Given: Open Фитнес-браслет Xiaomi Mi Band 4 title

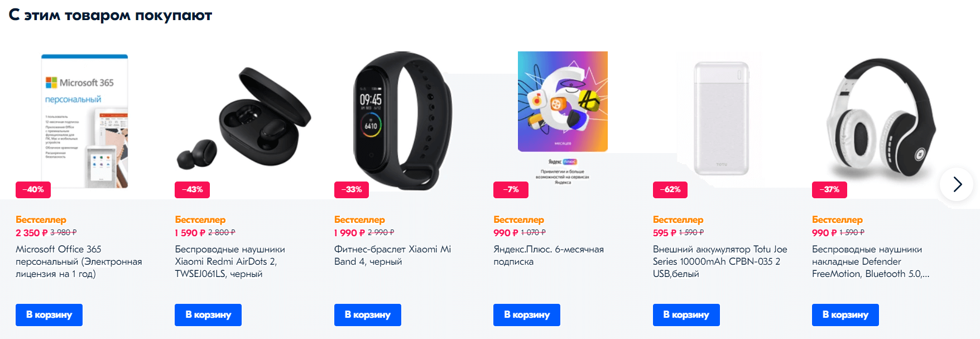Looking at the screenshot, I should click(392, 255).
